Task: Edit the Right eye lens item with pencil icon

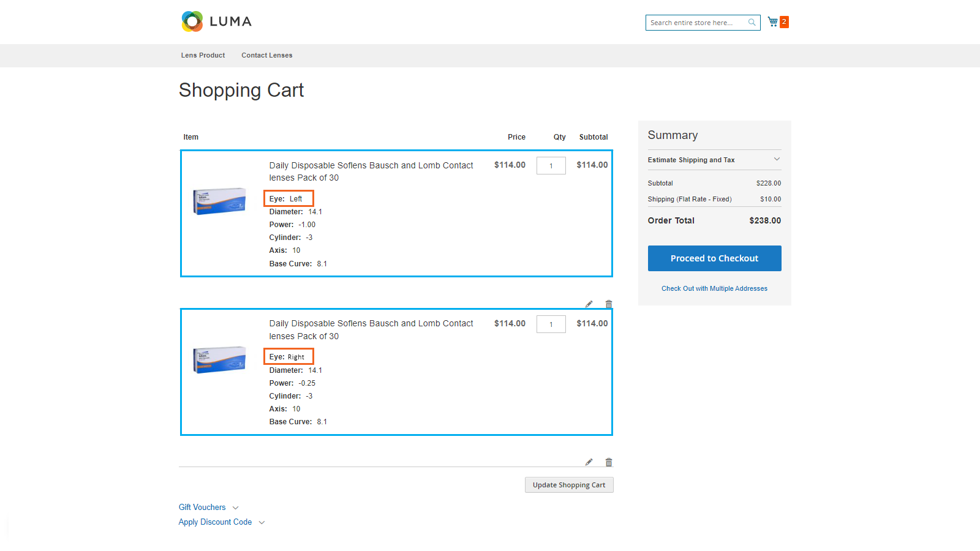Action: point(589,462)
